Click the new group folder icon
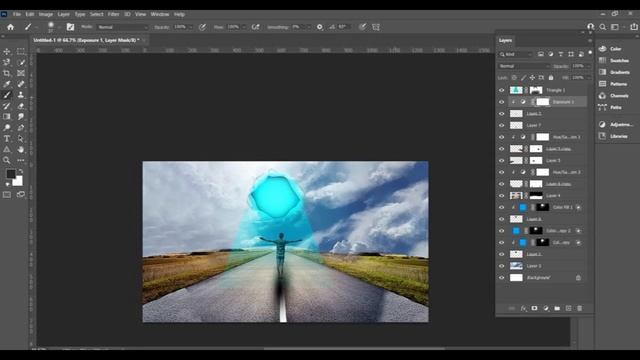640x360 pixels. tap(557, 309)
